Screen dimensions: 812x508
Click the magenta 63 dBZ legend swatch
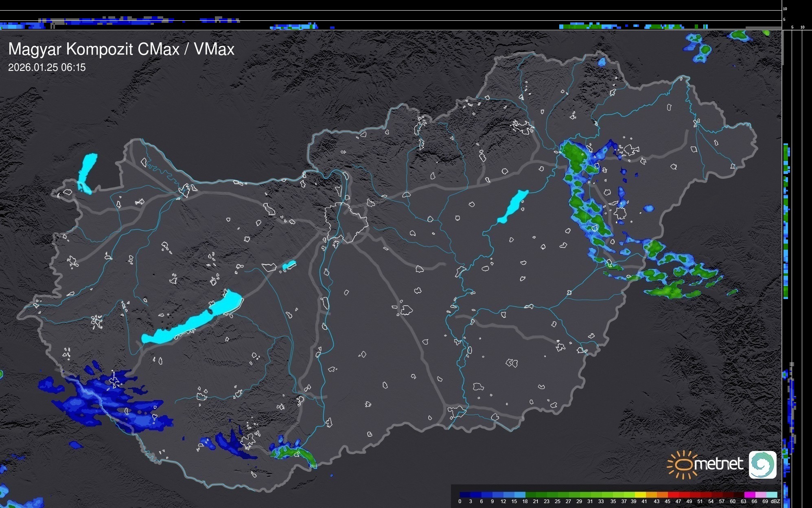[x=749, y=495]
